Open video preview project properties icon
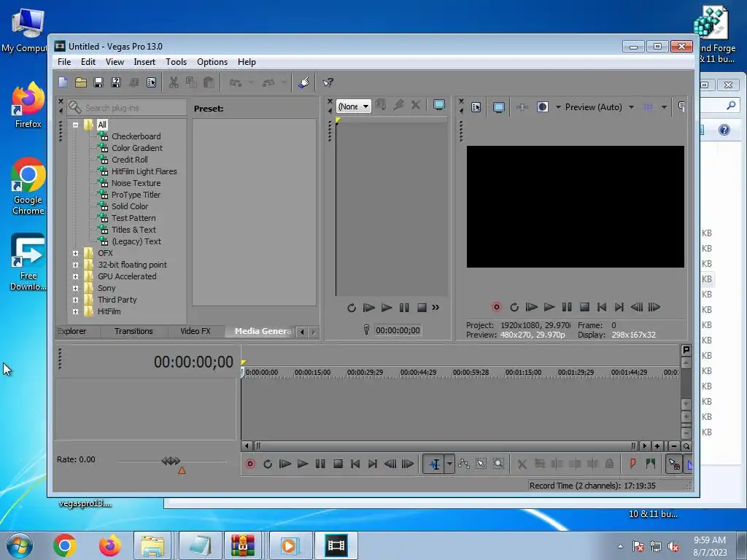 (x=476, y=107)
